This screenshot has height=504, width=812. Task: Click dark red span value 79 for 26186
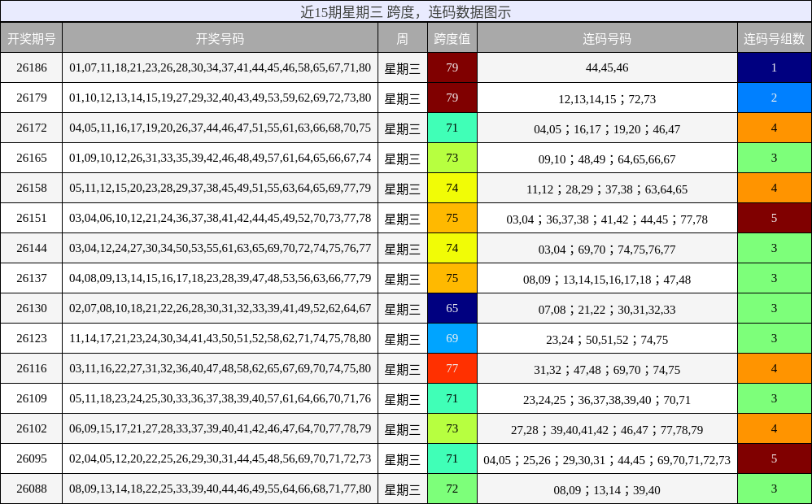(x=452, y=67)
